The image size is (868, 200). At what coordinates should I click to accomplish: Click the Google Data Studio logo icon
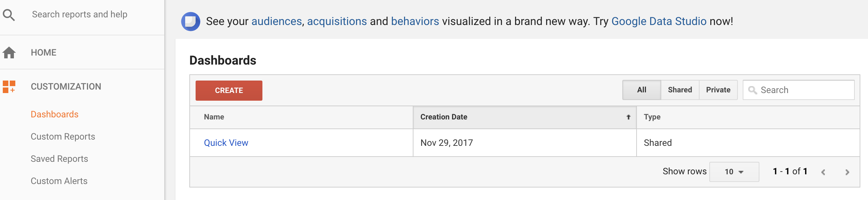(x=191, y=22)
